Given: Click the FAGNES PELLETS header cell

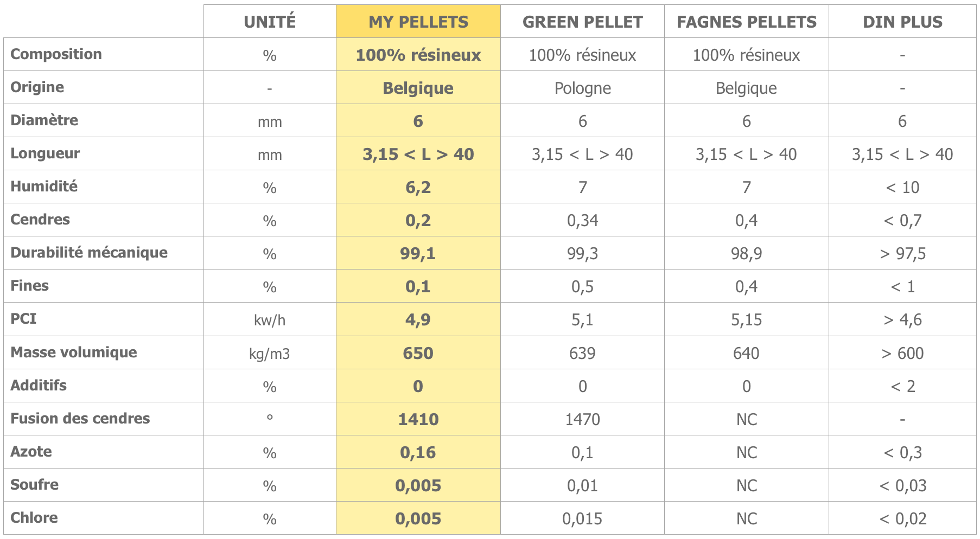Looking at the screenshot, I should click(x=746, y=22).
